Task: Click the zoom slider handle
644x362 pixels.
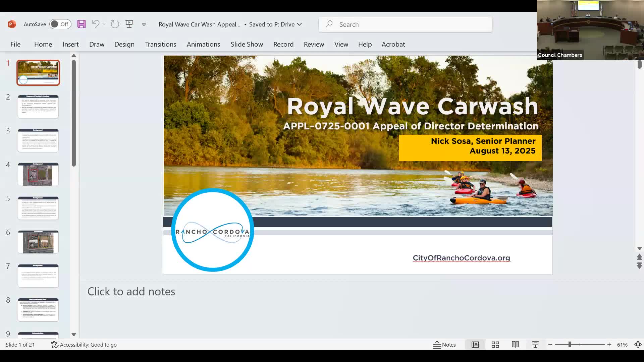Action: tap(570, 345)
